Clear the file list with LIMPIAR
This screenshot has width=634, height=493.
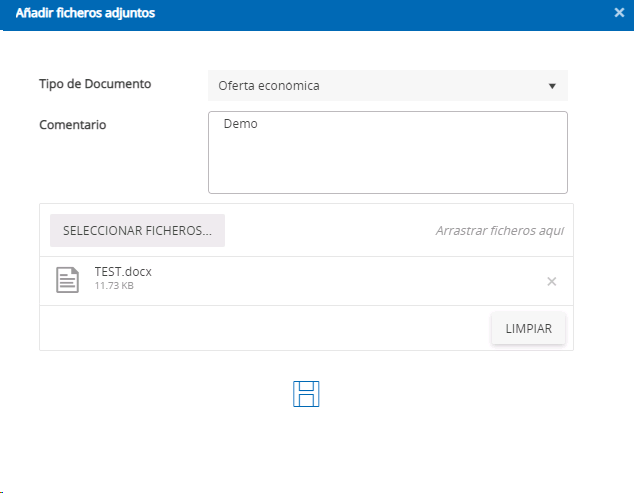point(528,328)
